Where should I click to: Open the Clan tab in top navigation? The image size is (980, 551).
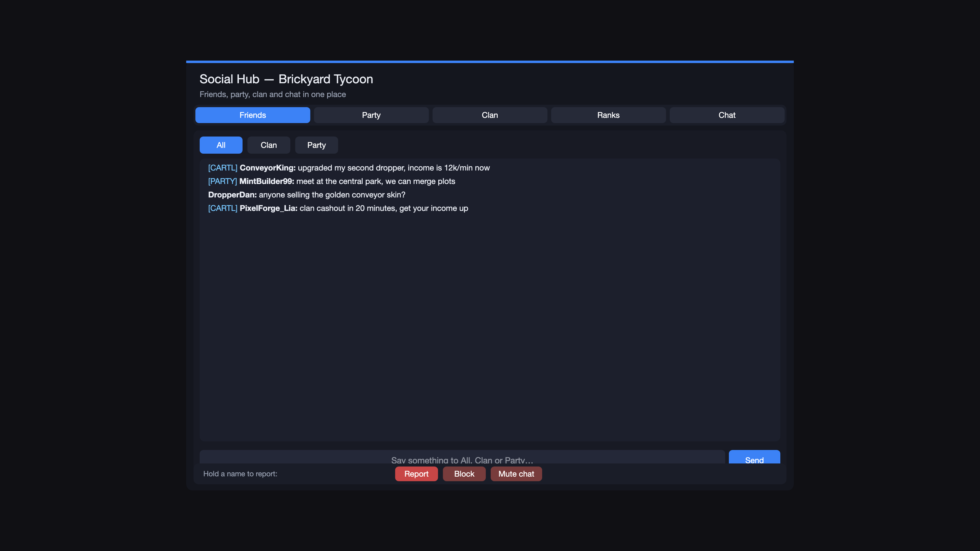click(490, 115)
